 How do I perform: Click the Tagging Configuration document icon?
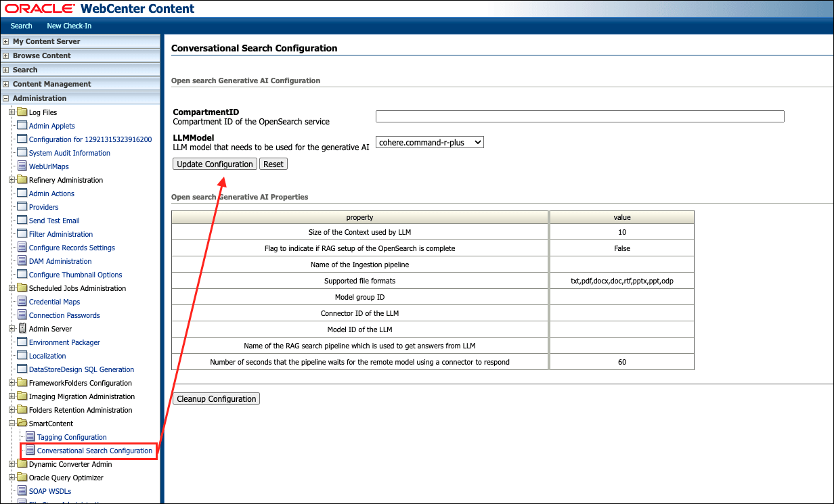click(30, 437)
